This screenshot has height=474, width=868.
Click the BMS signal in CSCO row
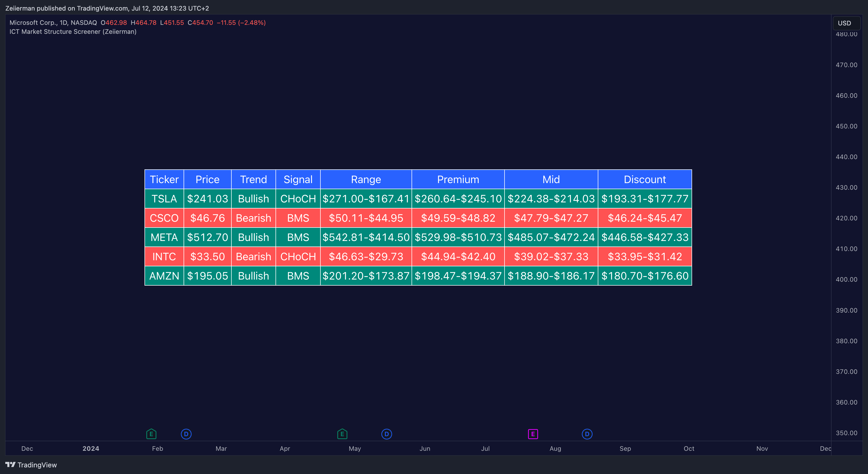pyautogui.click(x=298, y=218)
